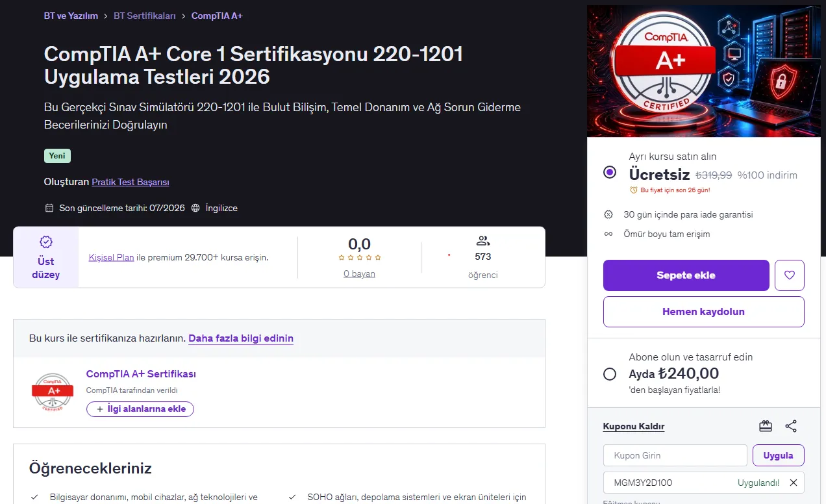The image size is (826, 504).
Task: Click the Uygula coupon button
Action: 779,455
